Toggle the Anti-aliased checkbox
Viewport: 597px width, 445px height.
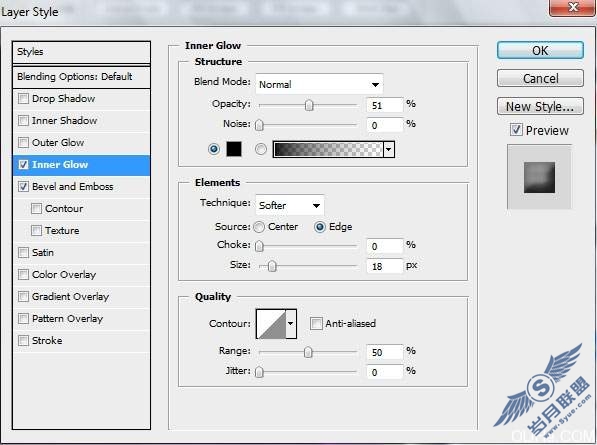point(316,324)
